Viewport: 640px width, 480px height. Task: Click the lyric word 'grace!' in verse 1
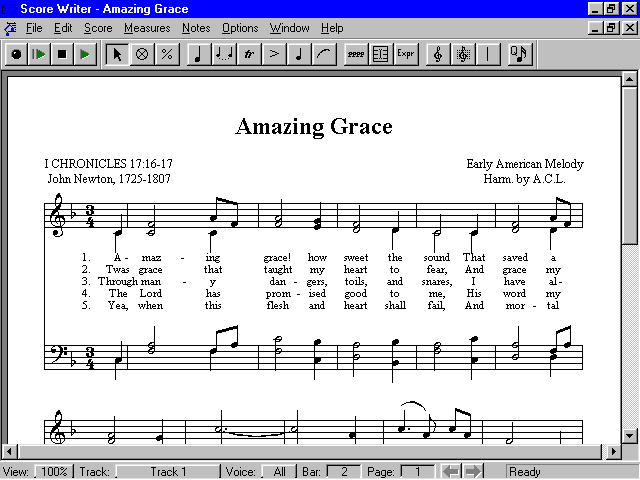point(277,258)
